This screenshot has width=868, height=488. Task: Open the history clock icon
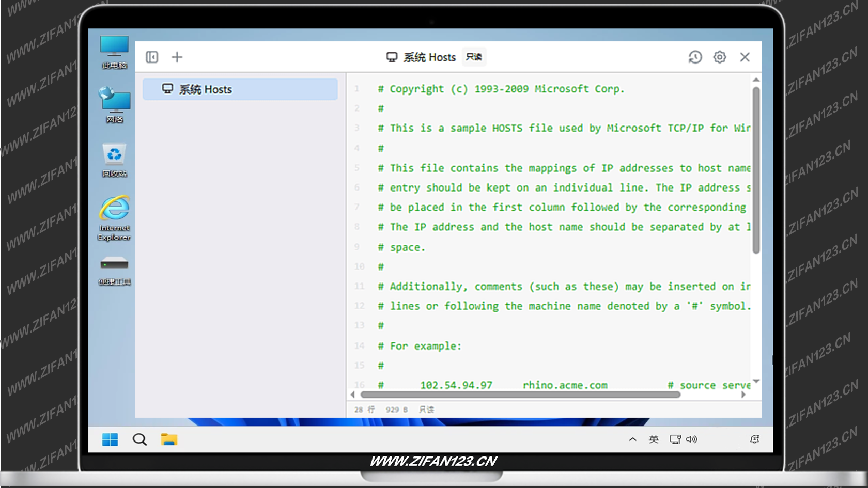(x=695, y=57)
